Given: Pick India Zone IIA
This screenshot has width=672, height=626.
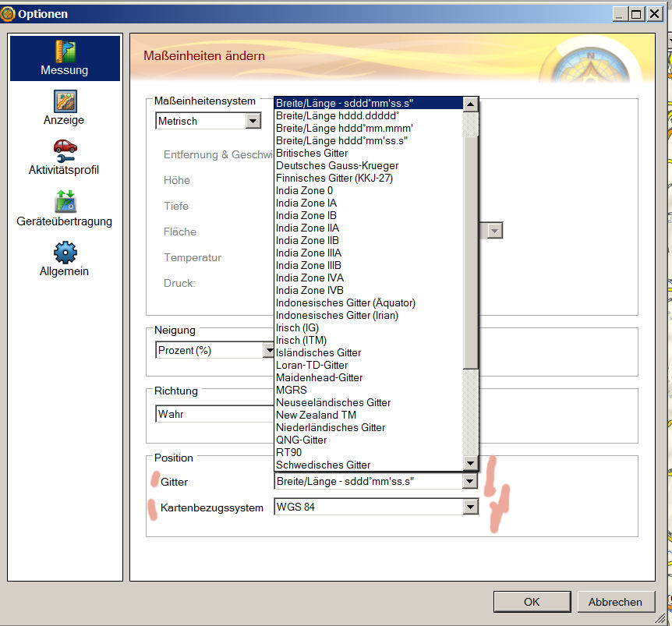Looking at the screenshot, I should 369,228.
